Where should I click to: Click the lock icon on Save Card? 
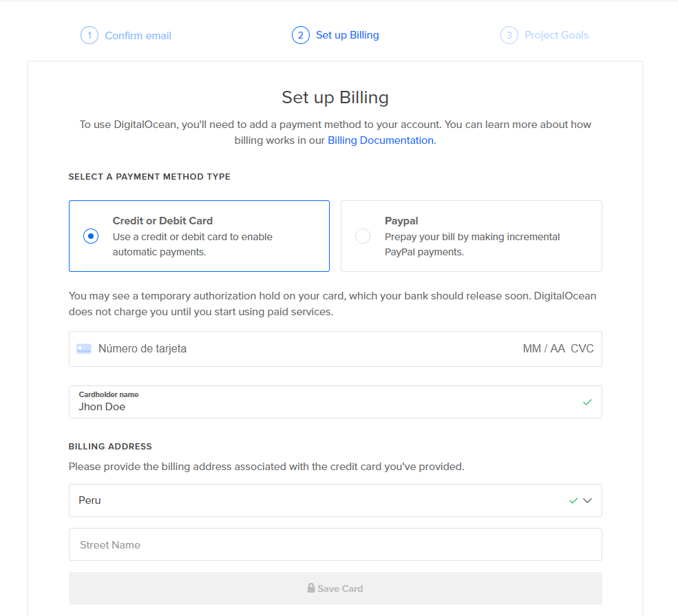tap(311, 588)
